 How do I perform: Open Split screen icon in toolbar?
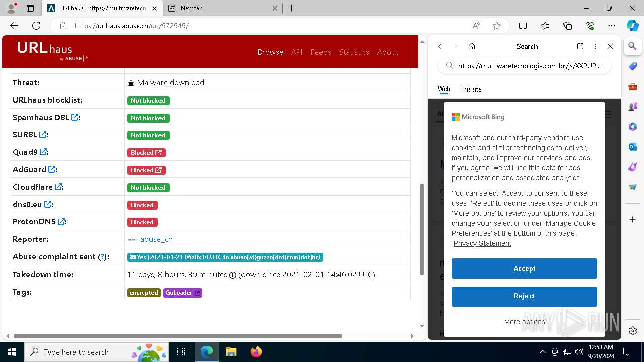[x=523, y=26]
